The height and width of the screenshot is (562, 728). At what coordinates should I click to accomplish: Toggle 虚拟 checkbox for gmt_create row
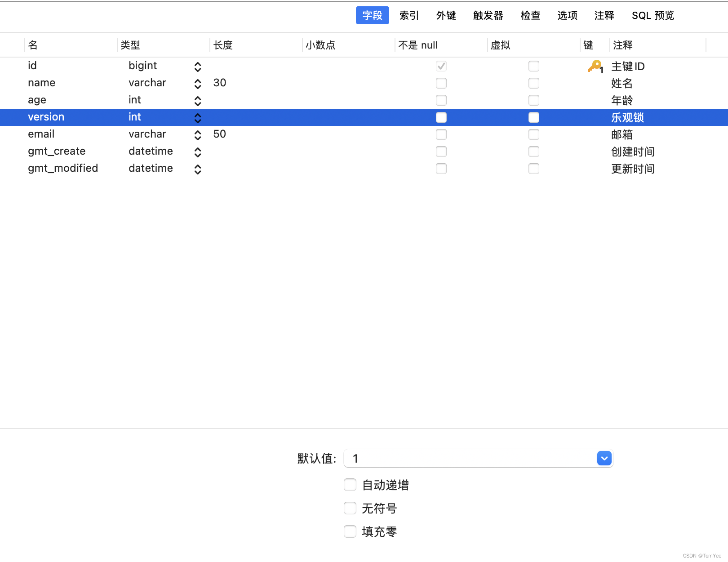pos(534,152)
